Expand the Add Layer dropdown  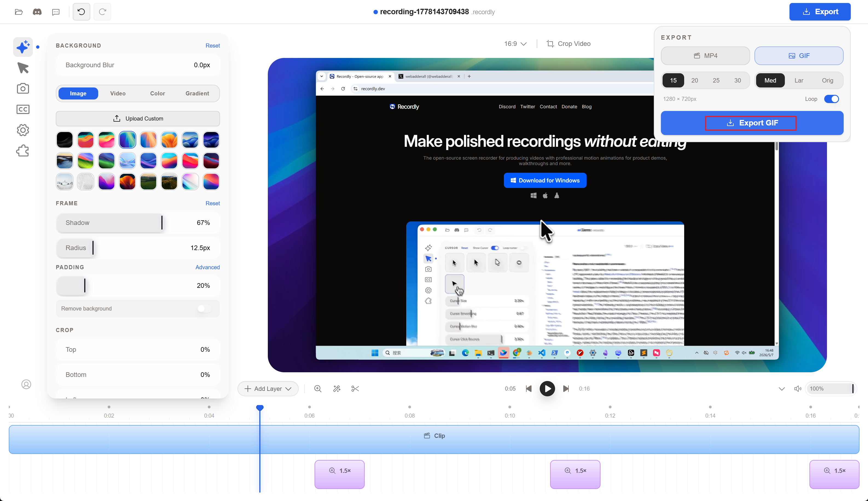pyautogui.click(x=268, y=388)
